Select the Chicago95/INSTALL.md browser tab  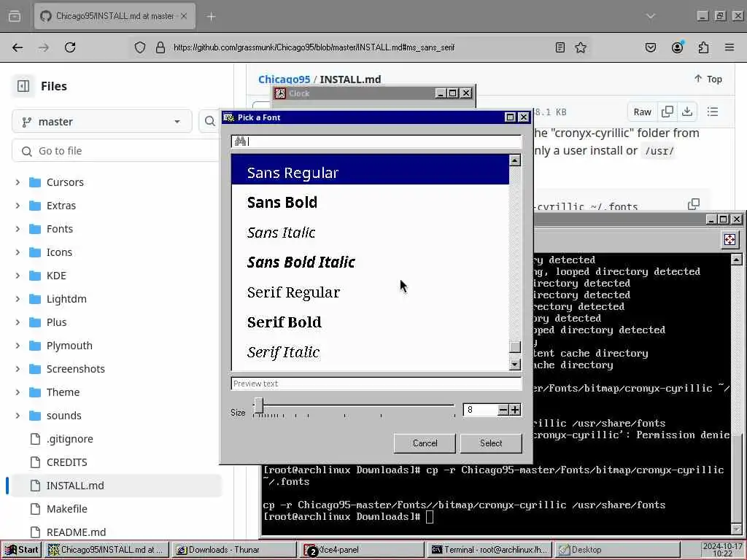115,16
